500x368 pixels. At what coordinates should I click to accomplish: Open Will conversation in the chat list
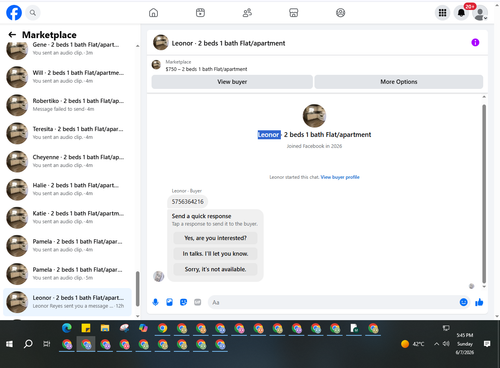67,77
